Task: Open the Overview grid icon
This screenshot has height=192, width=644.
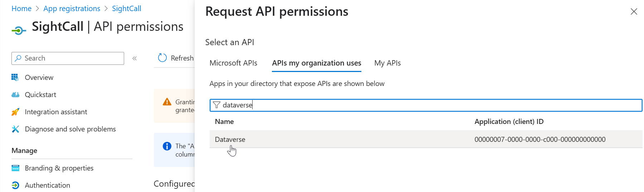Action: (x=15, y=77)
